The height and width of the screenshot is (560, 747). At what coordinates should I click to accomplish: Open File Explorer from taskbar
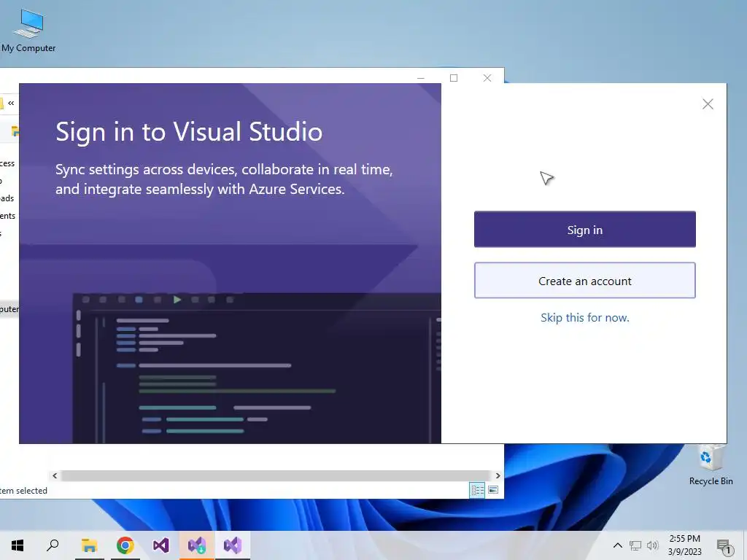coord(89,545)
